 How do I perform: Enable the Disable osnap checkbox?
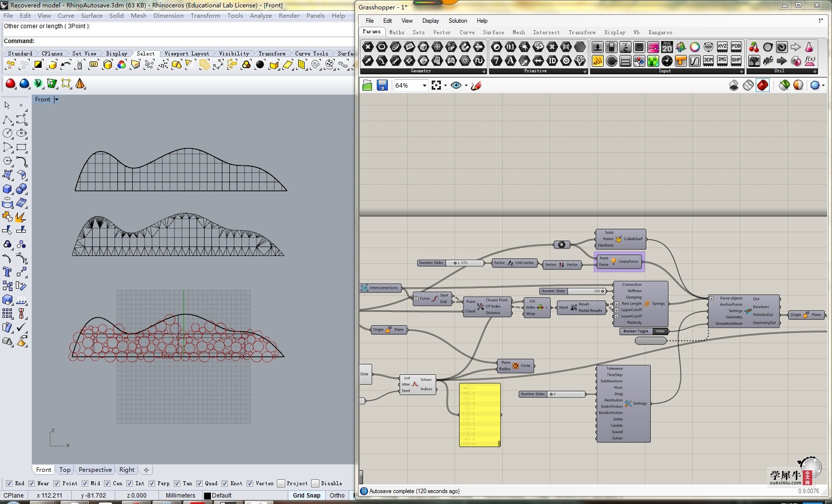(x=315, y=483)
